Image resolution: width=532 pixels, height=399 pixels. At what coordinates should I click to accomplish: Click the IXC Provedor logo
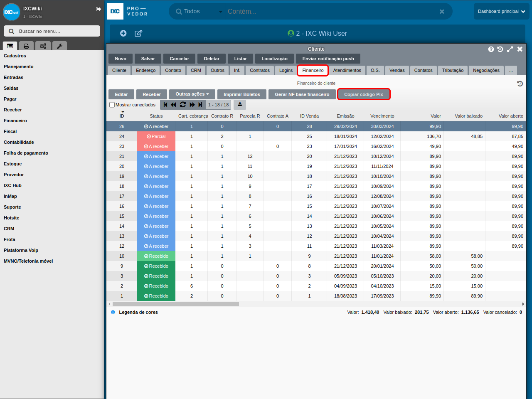[x=127, y=11]
